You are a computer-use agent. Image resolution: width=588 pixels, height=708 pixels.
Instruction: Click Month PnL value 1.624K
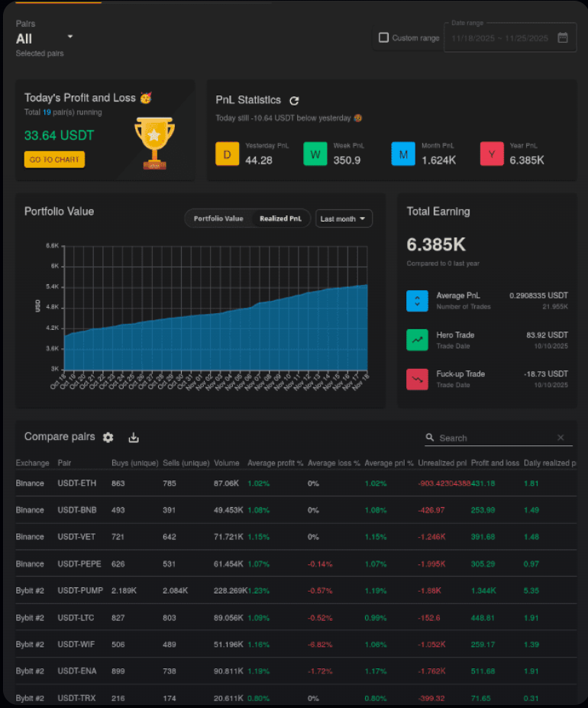click(438, 160)
